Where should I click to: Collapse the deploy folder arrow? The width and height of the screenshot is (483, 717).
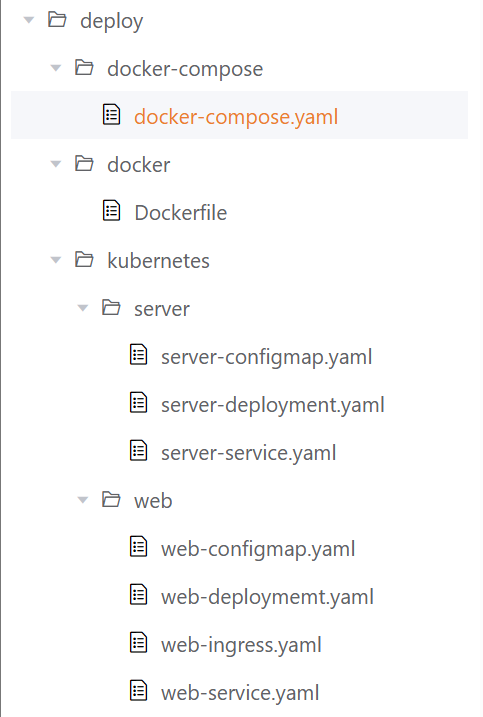coord(29,20)
